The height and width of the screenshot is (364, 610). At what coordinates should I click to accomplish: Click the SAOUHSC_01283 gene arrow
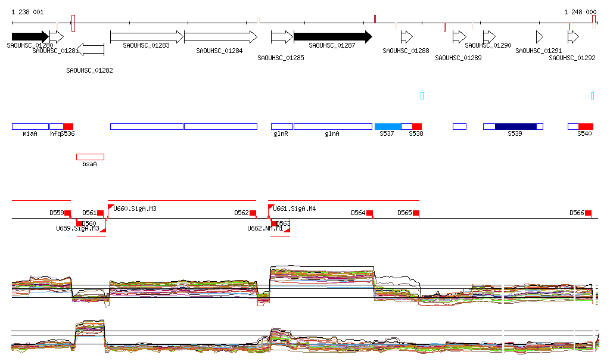[147, 37]
